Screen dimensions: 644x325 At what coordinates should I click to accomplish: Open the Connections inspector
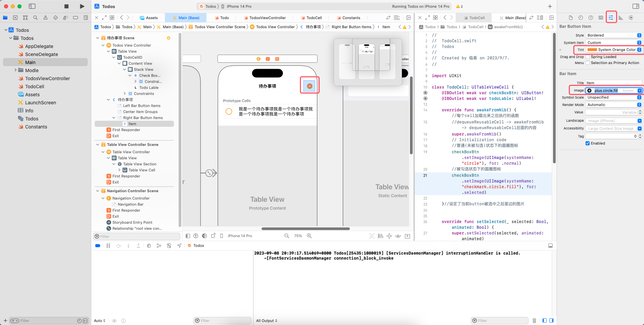[x=631, y=17]
